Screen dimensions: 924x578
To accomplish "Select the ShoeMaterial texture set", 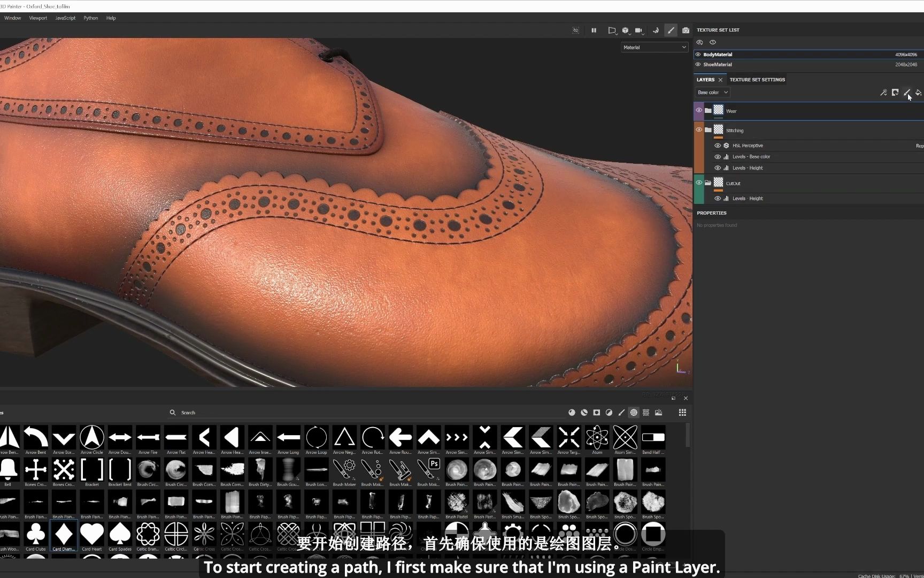I will [808, 65].
